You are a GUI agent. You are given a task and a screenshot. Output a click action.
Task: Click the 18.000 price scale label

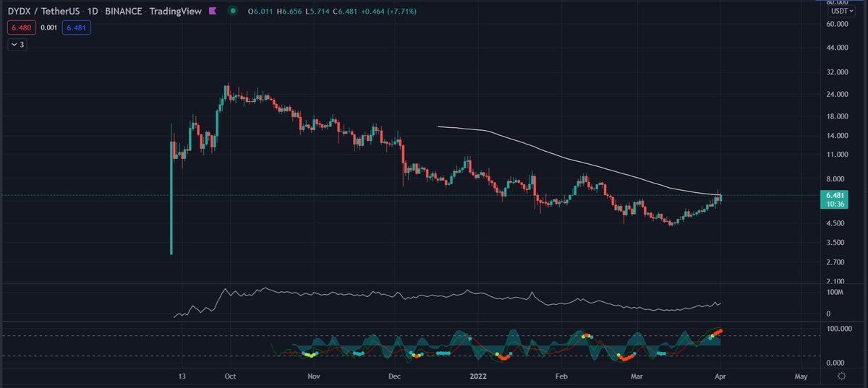[838, 116]
